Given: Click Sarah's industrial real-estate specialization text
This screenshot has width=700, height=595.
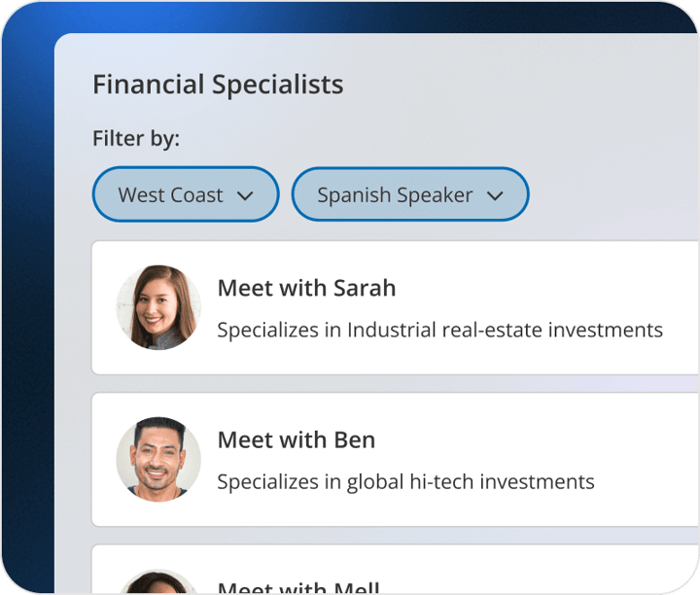Looking at the screenshot, I should click(x=439, y=330).
